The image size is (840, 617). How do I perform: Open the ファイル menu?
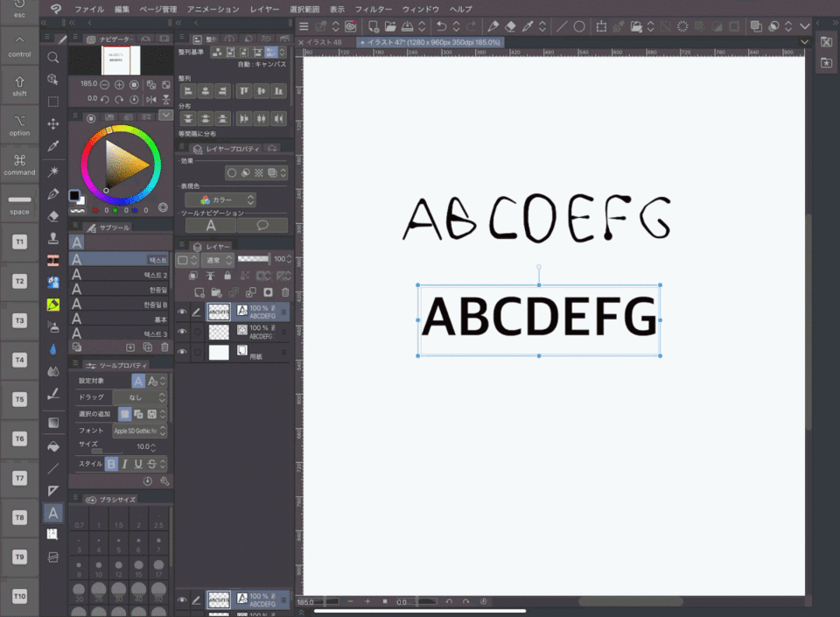89,9
